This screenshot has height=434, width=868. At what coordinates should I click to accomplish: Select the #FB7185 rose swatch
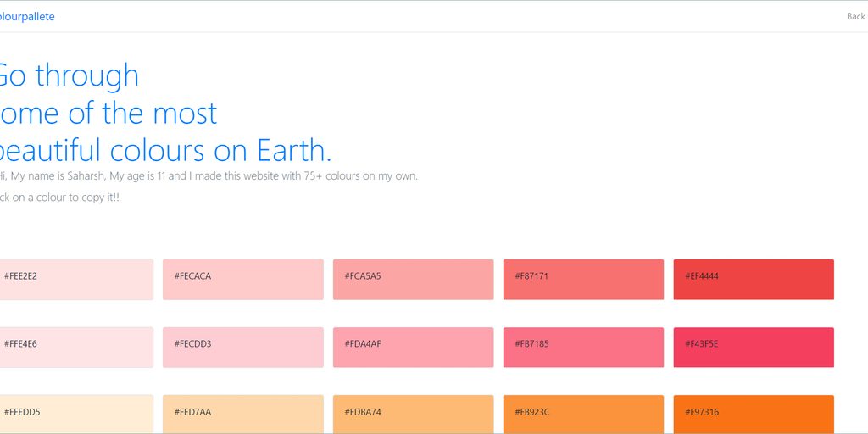pos(583,348)
